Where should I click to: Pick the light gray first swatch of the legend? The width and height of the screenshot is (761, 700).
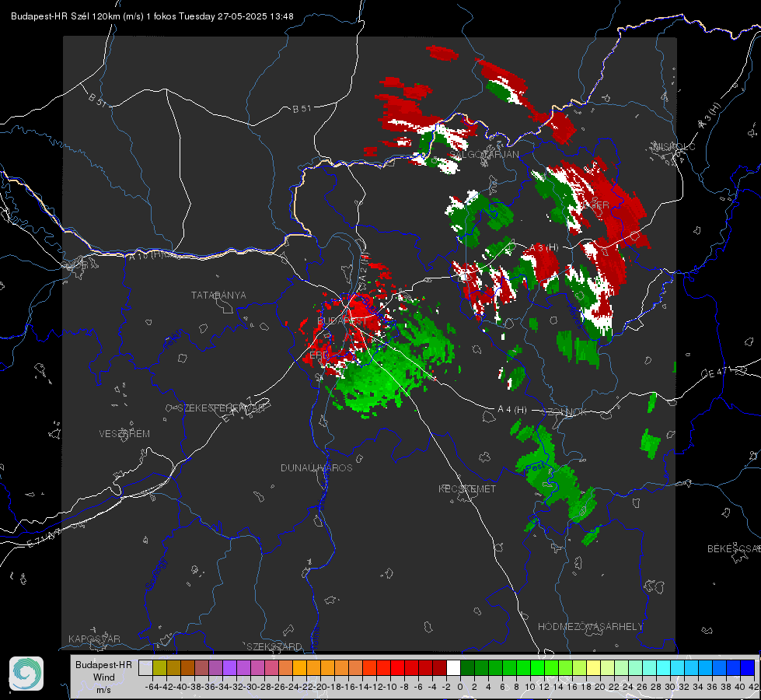point(145,667)
